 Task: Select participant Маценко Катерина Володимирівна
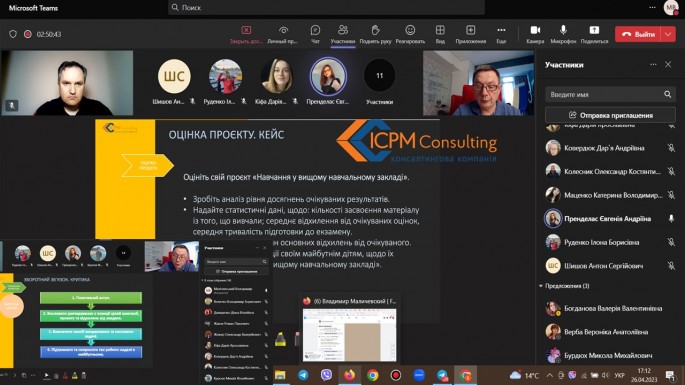(x=610, y=195)
